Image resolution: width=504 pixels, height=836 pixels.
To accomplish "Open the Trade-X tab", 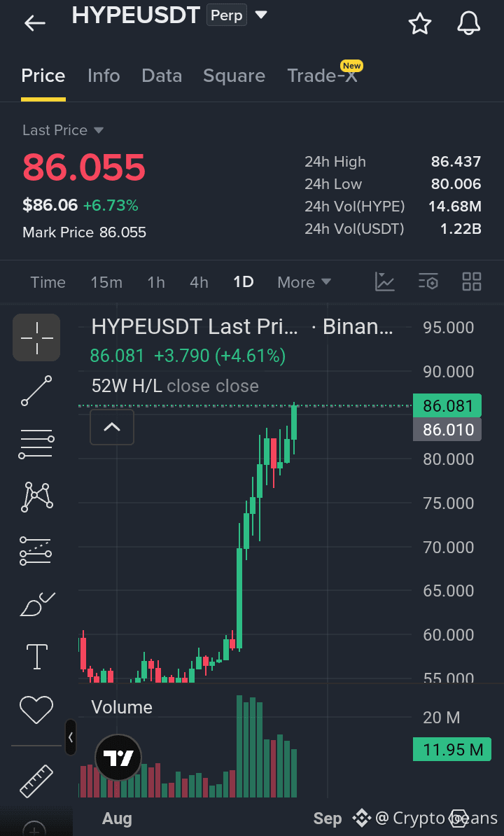I will (322, 75).
